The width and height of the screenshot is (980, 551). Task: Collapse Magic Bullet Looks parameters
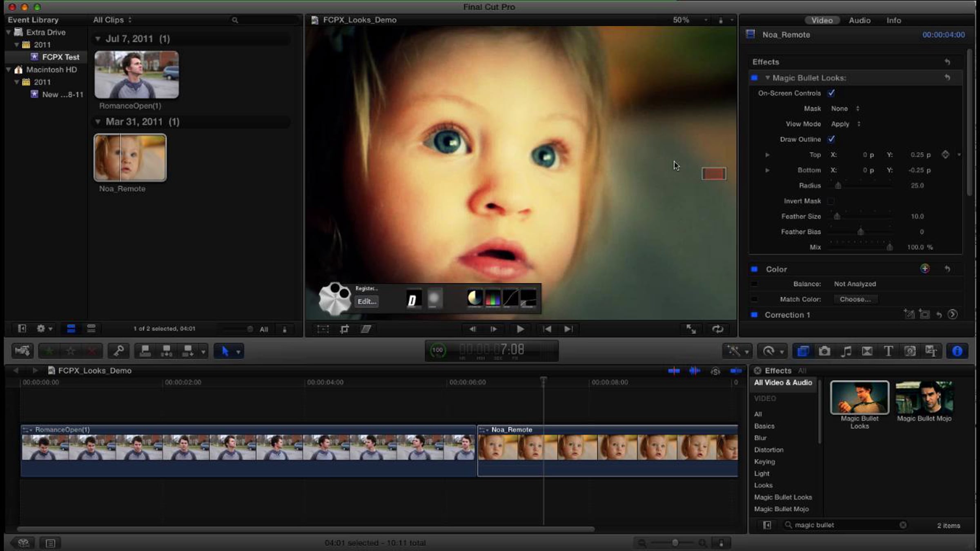[x=767, y=78]
